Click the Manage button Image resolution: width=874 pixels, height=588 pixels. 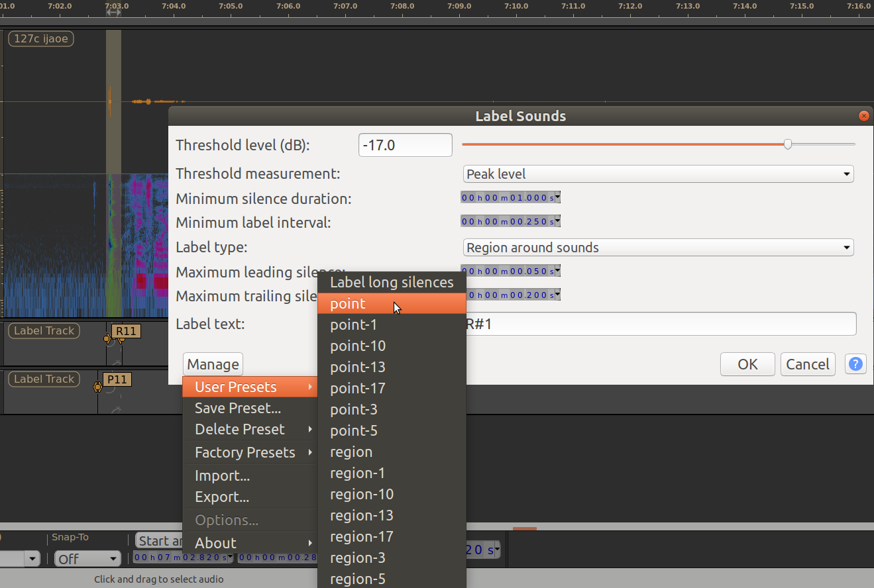coord(212,364)
